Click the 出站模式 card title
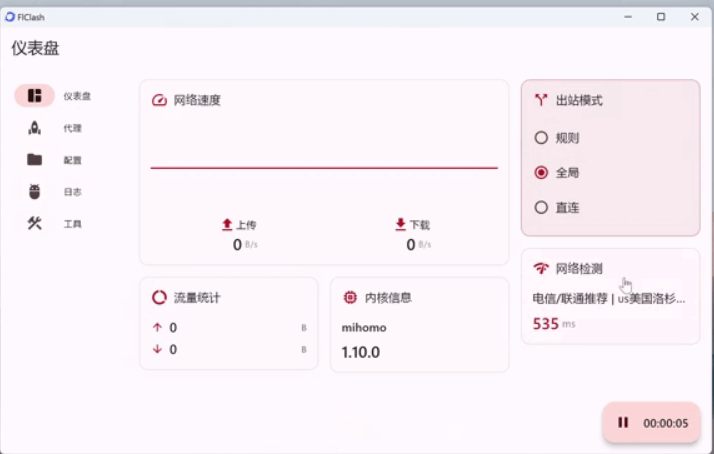 tap(579, 100)
